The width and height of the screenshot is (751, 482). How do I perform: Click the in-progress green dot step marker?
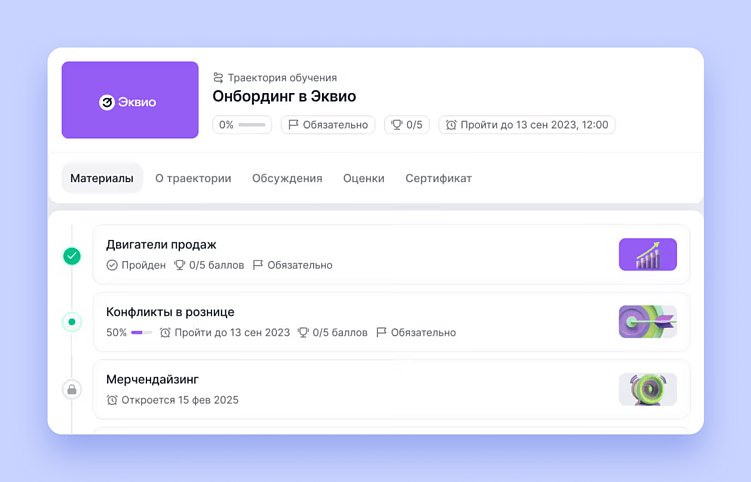tap(72, 322)
